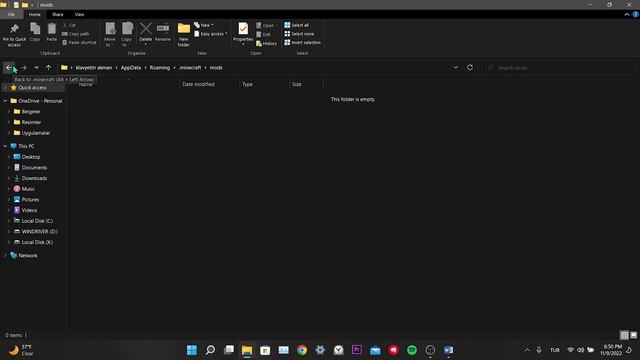Open the Help question mark icon
The height and width of the screenshot is (360, 640).
pos(636,14)
